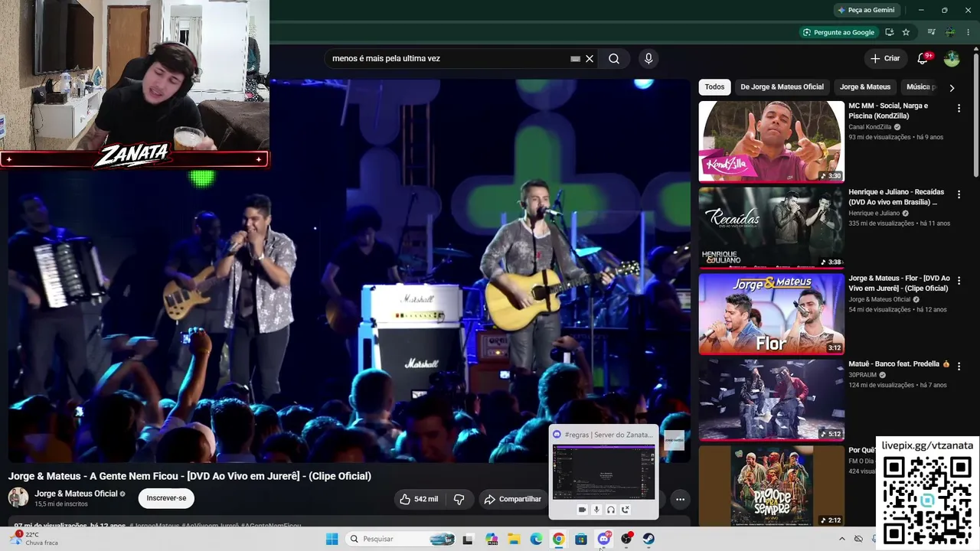Open the Discord window preview thumbnail
Screen dimensions: 980x551
[604, 471]
